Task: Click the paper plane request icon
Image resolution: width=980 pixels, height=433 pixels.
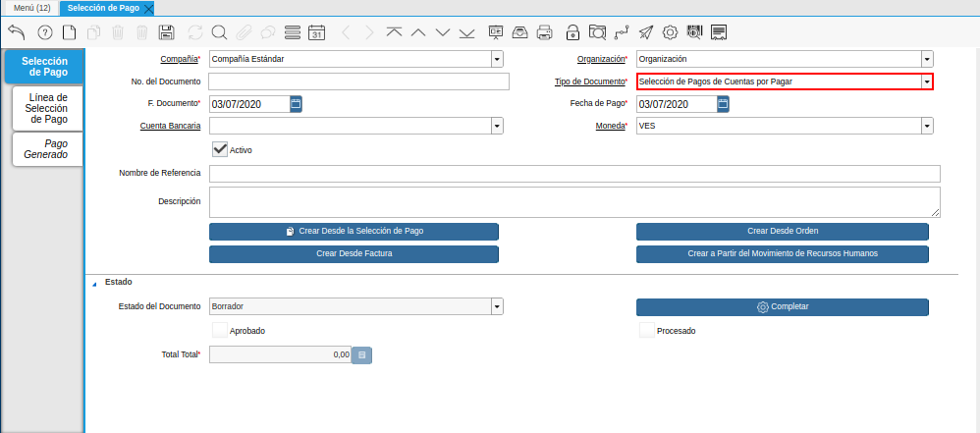Action: coord(645,32)
